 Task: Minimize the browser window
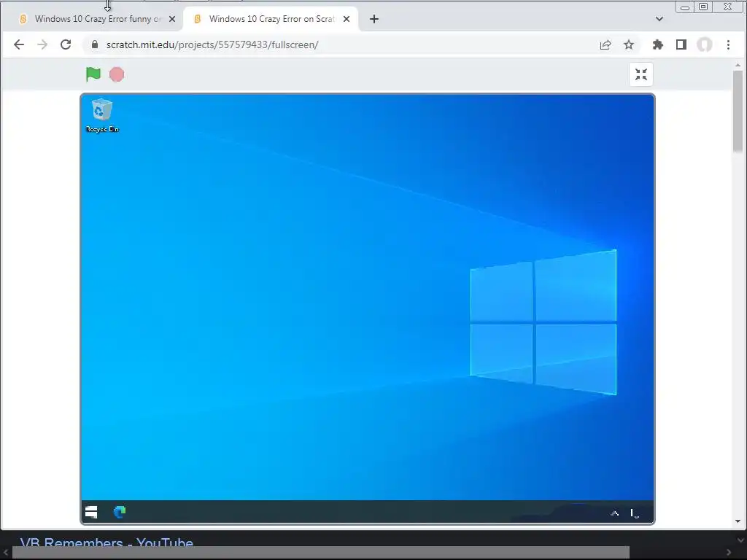click(685, 7)
